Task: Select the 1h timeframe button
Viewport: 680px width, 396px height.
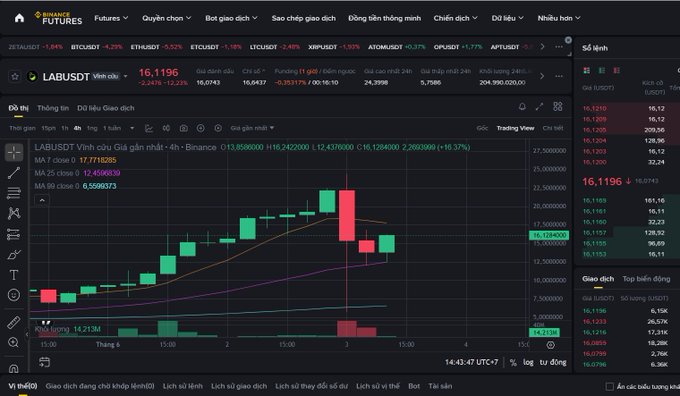Action: pyautogui.click(x=65, y=128)
